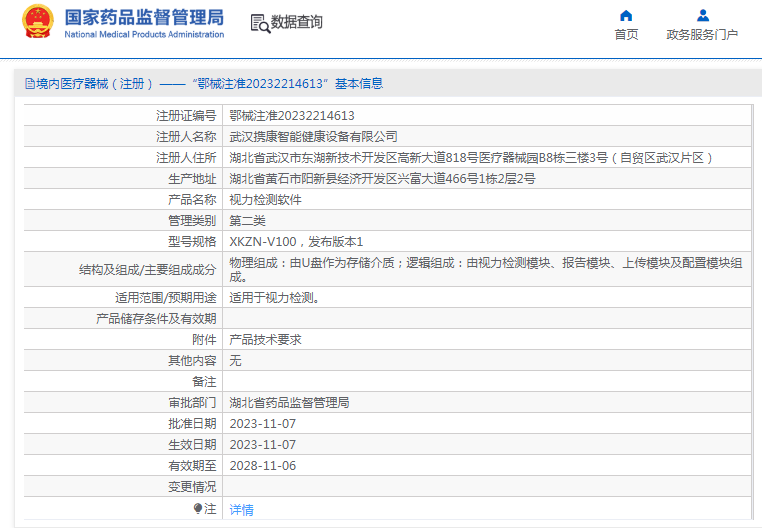Click the 生效日期 row label
The height and width of the screenshot is (528, 762).
pyautogui.click(x=192, y=444)
